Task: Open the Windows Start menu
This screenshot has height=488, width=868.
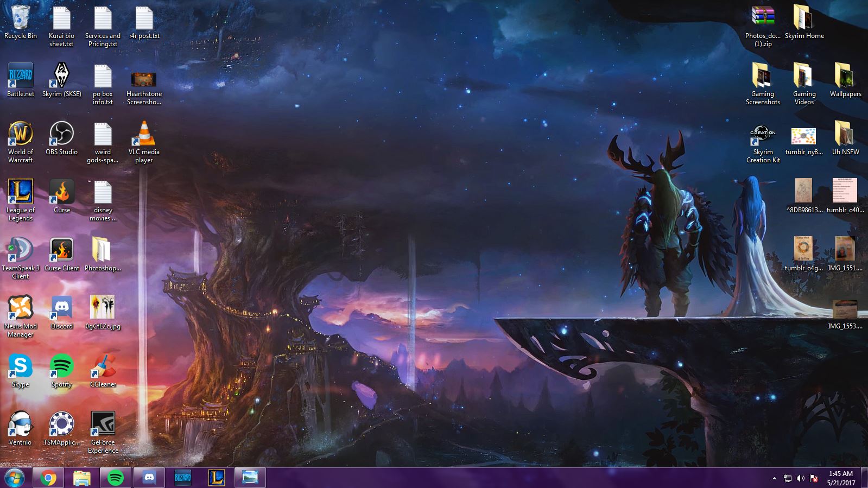Action: 14,478
